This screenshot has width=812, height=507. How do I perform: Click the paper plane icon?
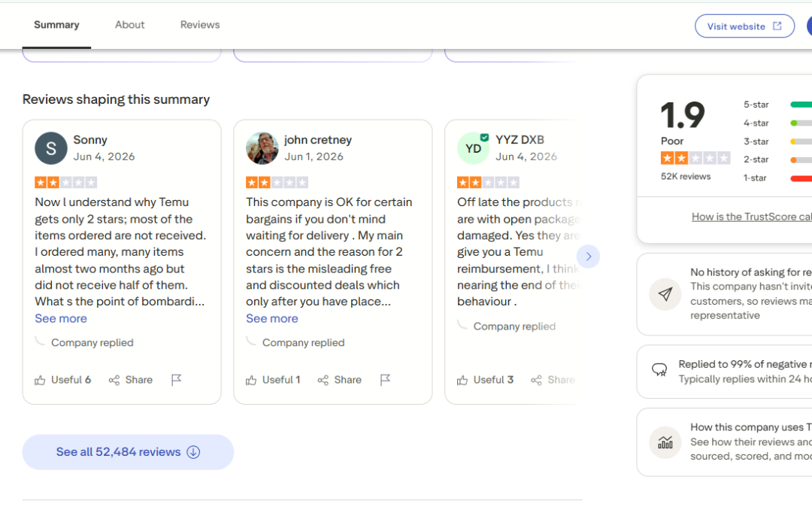[665, 294]
